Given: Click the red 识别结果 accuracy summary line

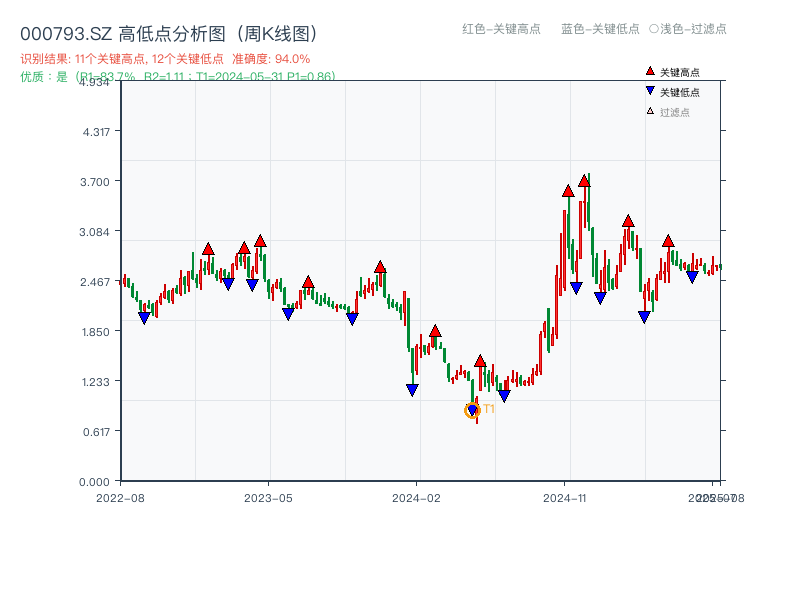Looking at the screenshot, I should pos(165,59).
